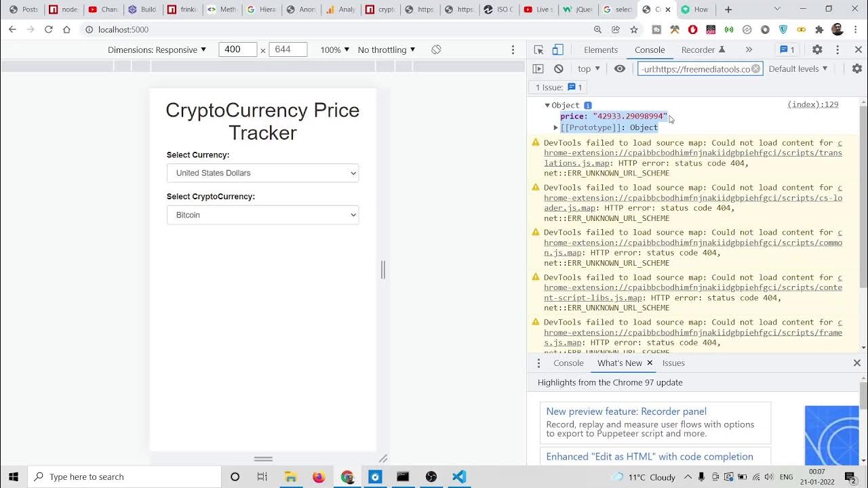
Task: Open the (index):129 source link
Action: click(812, 104)
